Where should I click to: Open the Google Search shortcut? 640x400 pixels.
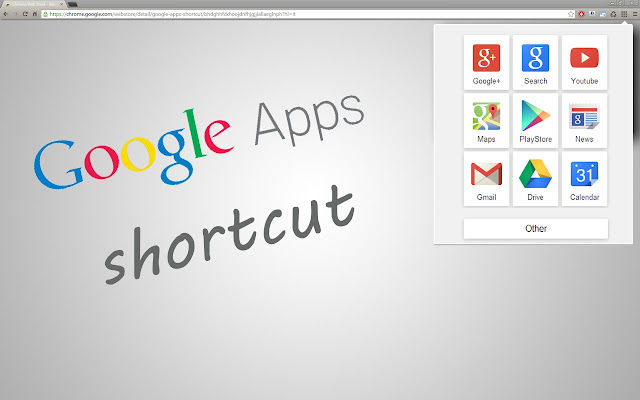click(535, 62)
